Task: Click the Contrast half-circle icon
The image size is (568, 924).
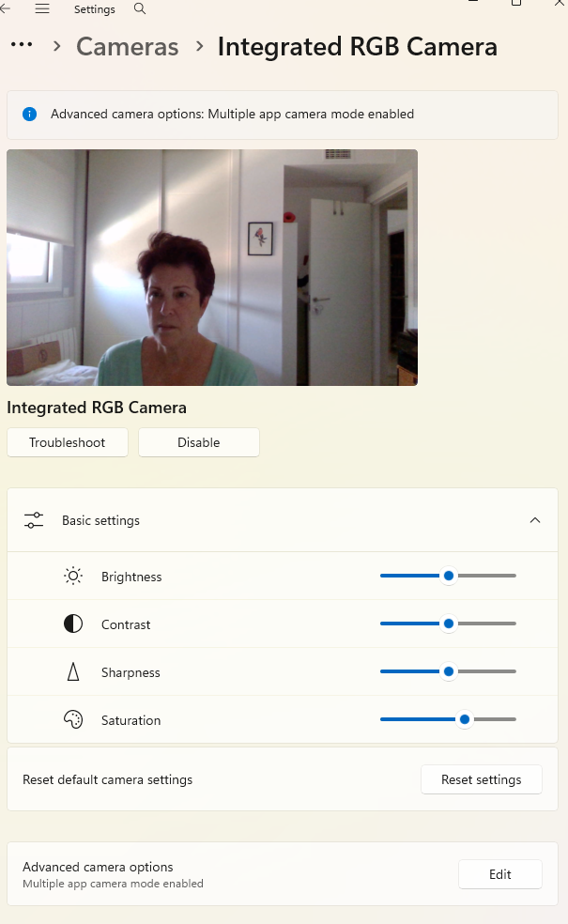Action: coord(73,624)
